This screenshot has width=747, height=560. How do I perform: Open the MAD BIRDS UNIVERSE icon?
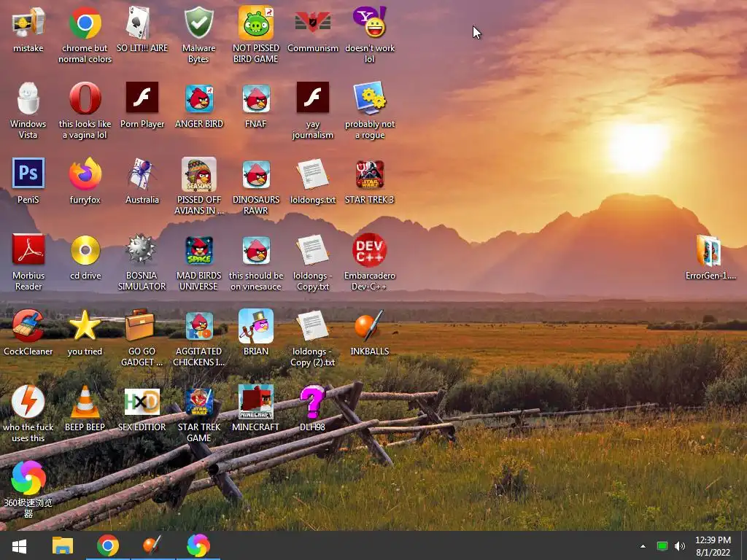click(198, 250)
